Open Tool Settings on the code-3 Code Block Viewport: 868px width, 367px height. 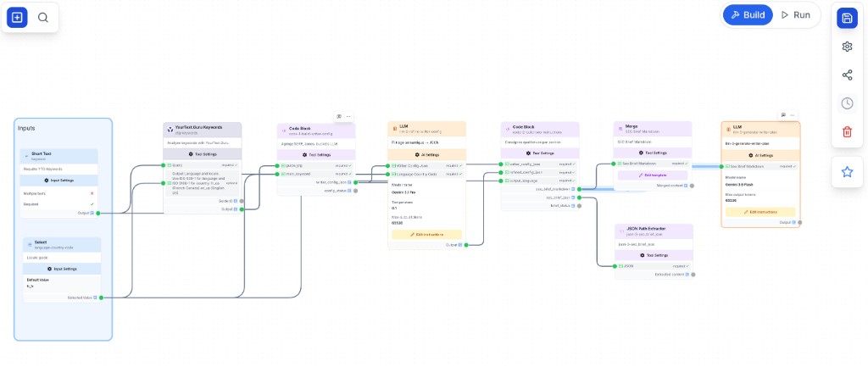tap(316, 154)
